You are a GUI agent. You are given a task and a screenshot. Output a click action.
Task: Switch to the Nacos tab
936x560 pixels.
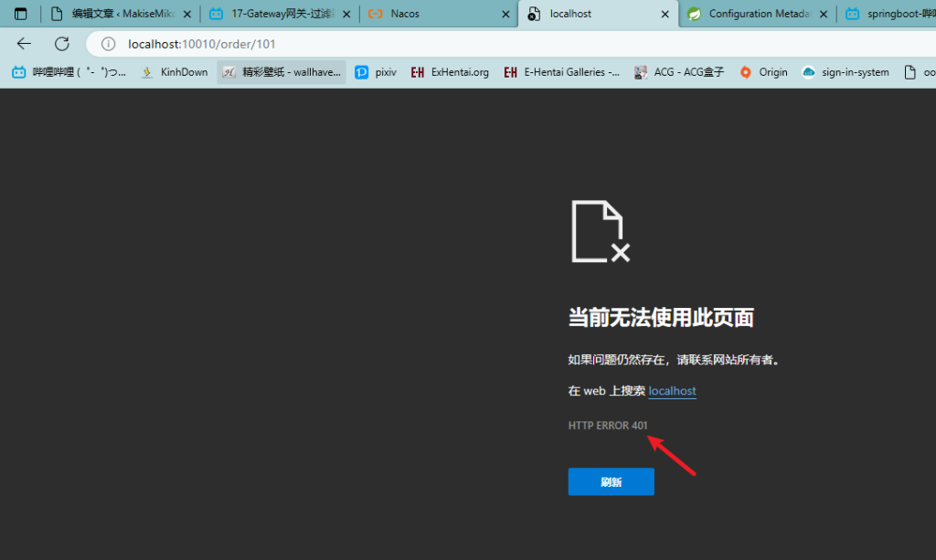point(439,14)
